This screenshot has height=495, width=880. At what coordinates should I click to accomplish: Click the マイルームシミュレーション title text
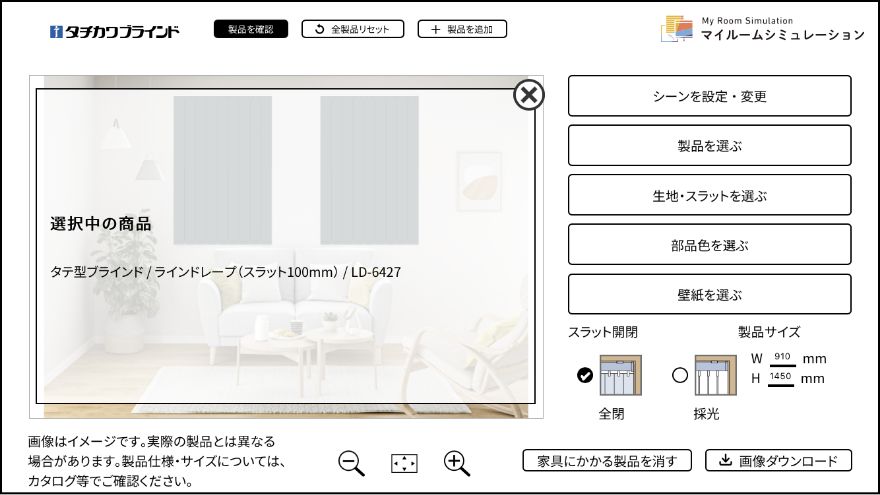coord(783,35)
